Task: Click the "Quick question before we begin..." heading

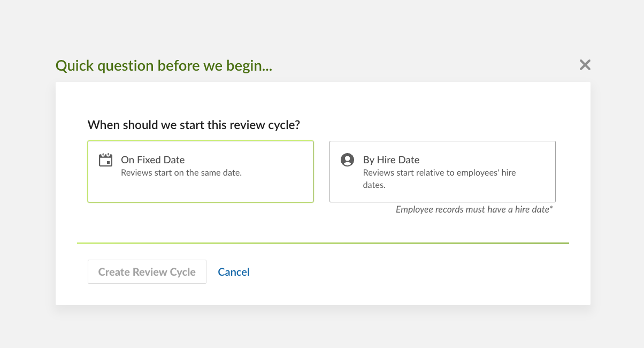Action: point(164,66)
